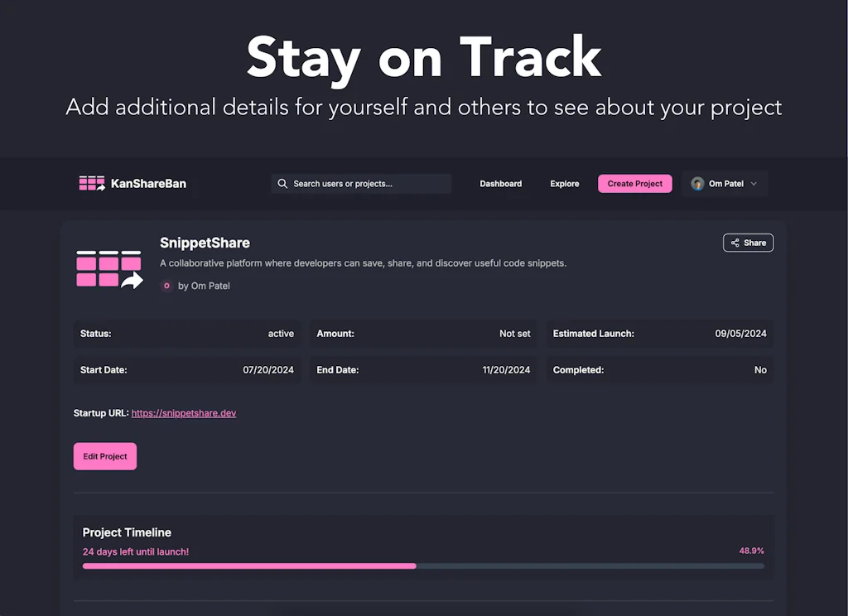
Task: Go to Dashboard
Action: click(501, 184)
